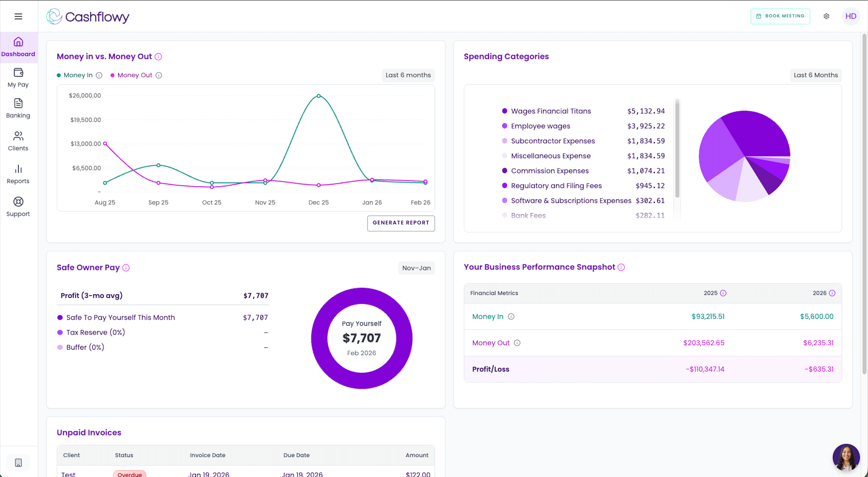The image size is (868, 477).
Task: Toggle Money Out series in chart legend
Action: (134, 75)
